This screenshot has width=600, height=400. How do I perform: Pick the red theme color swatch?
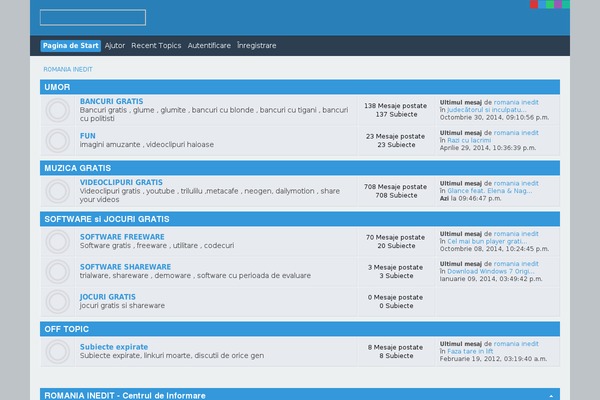(534, 4)
